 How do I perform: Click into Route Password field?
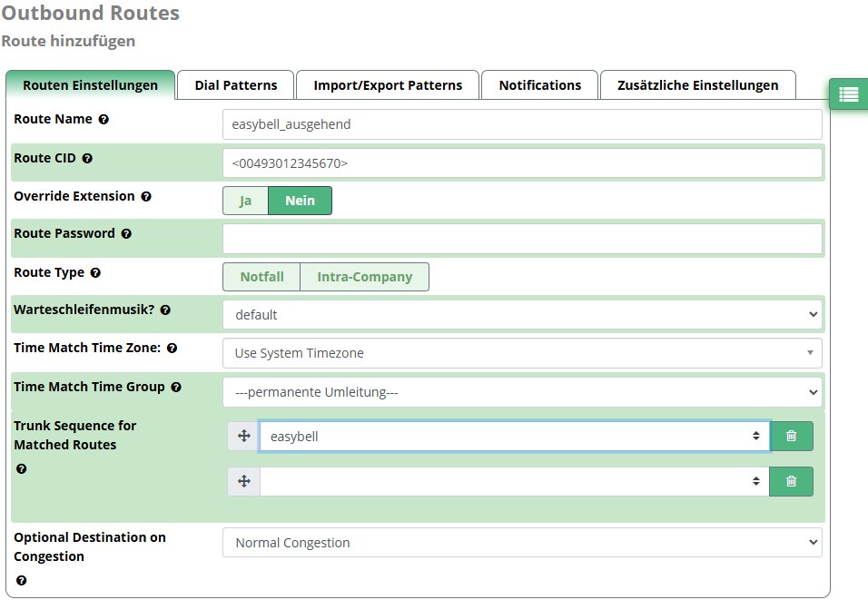pos(522,239)
